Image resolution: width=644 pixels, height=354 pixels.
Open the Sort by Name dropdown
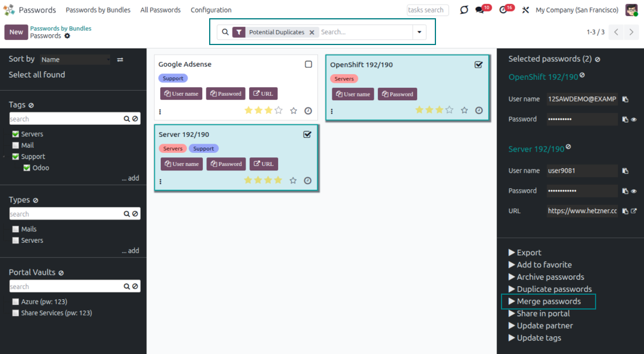(x=75, y=59)
